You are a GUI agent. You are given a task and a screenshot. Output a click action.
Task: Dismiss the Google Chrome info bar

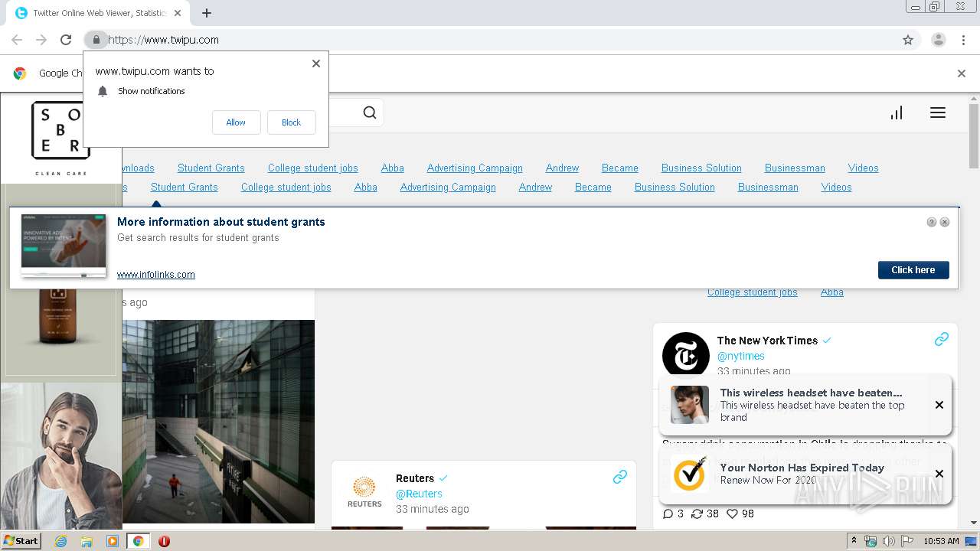(x=962, y=73)
